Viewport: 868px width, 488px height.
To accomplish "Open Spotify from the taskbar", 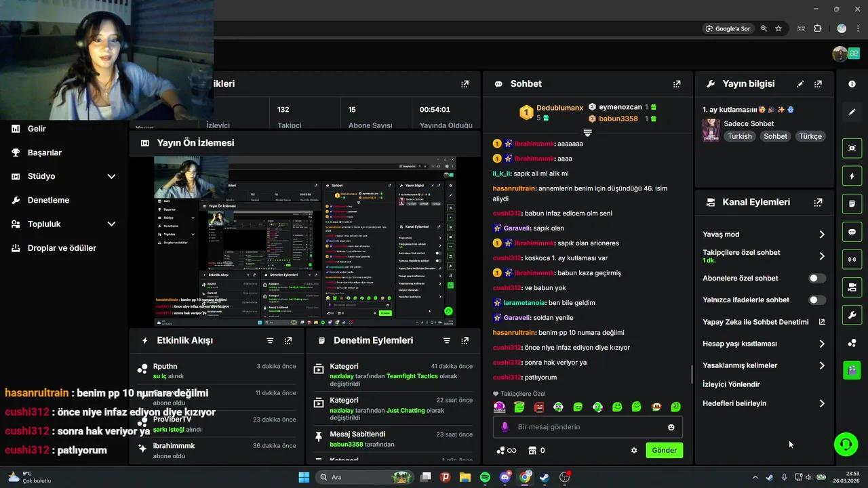I will [x=485, y=477].
